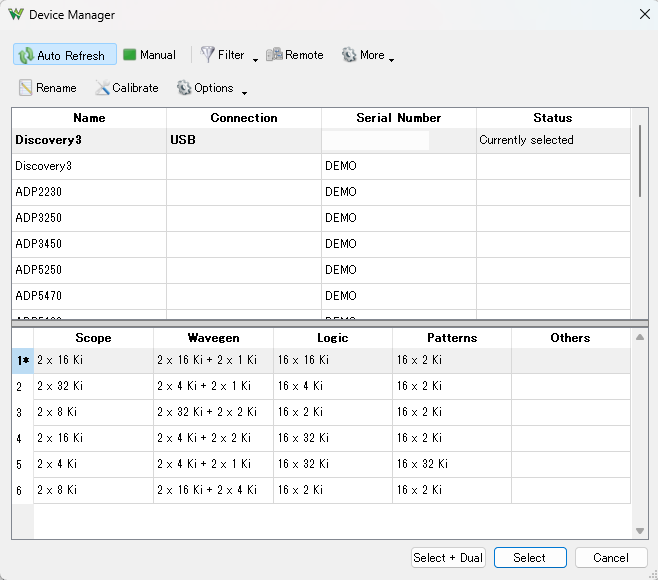Click the Auto Refresh icon
658x580 pixels.
point(26,55)
